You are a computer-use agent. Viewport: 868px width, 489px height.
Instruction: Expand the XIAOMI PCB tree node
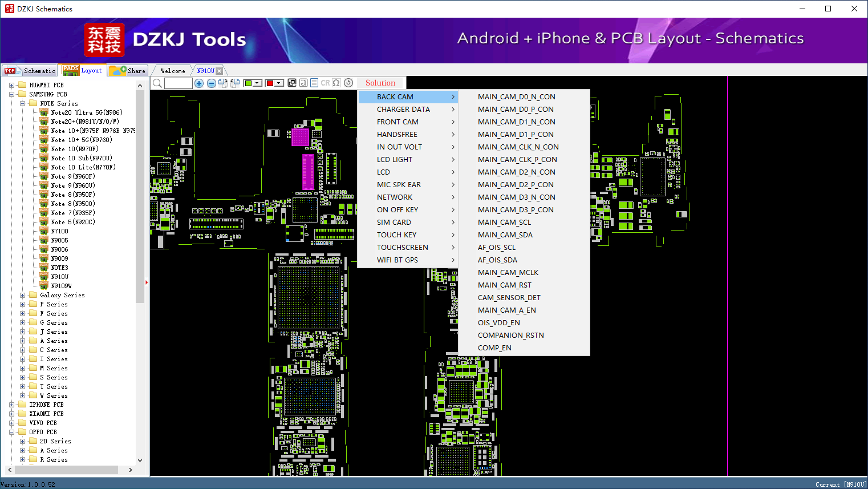(12, 414)
